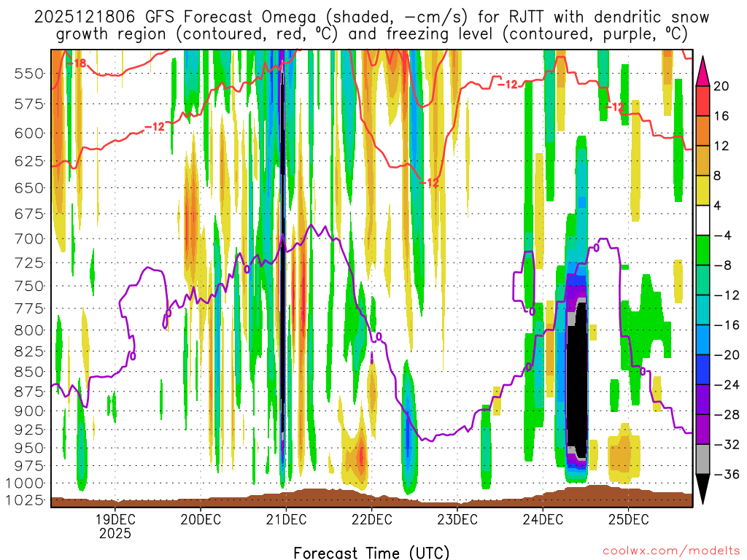The image size is (747, 560).
Task: Click the colorbar value label 16
Action: pyautogui.click(x=721, y=116)
